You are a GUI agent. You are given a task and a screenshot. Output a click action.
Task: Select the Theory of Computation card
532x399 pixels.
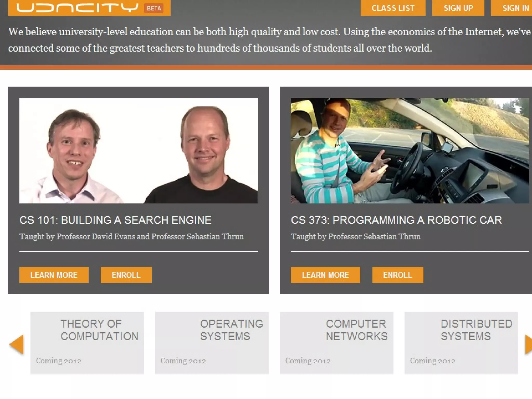[87, 343]
